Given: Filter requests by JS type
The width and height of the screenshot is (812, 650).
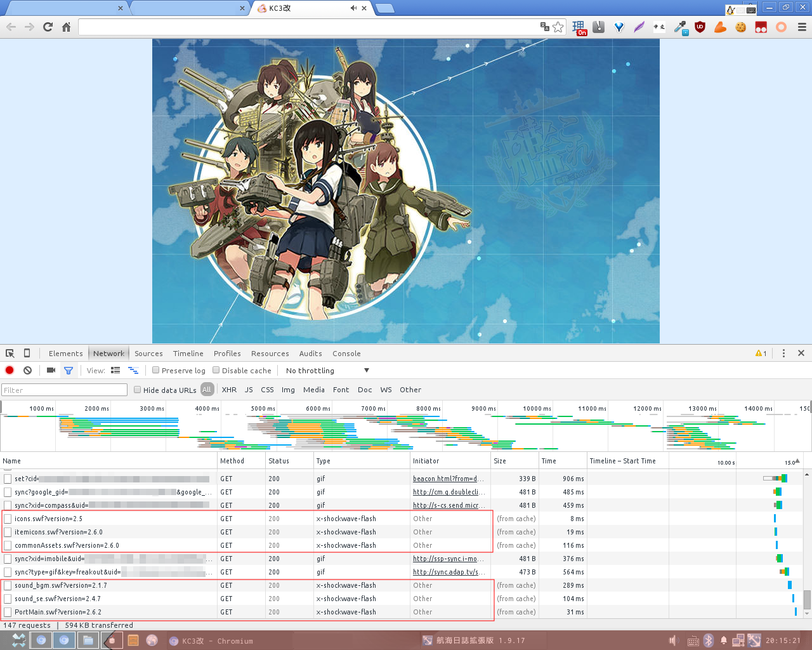Looking at the screenshot, I should [x=249, y=390].
